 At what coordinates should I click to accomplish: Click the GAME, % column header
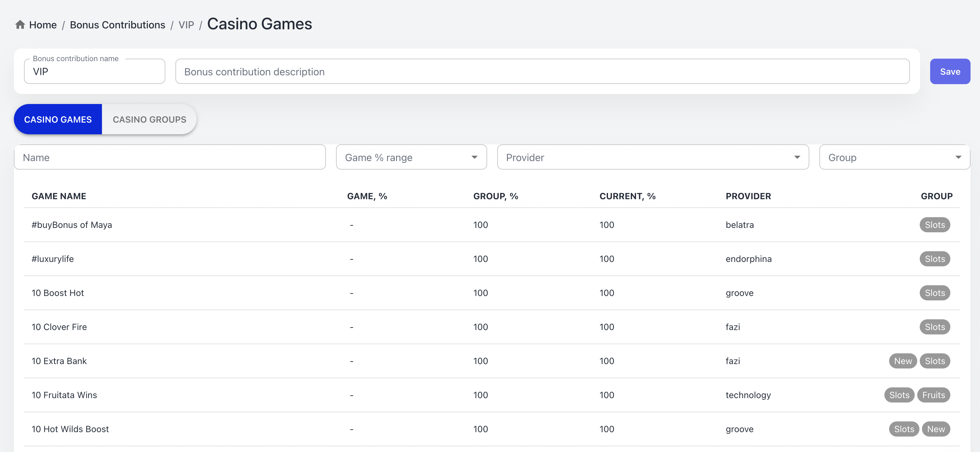pyautogui.click(x=367, y=196)
